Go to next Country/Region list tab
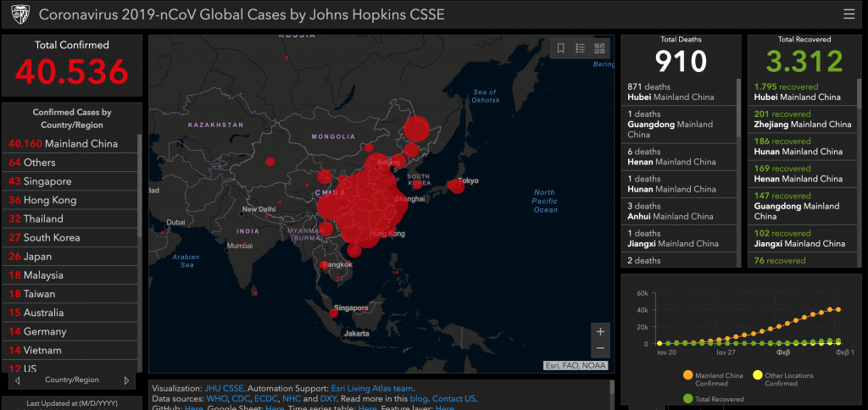868x410 pixels. [x=126, y=380]
